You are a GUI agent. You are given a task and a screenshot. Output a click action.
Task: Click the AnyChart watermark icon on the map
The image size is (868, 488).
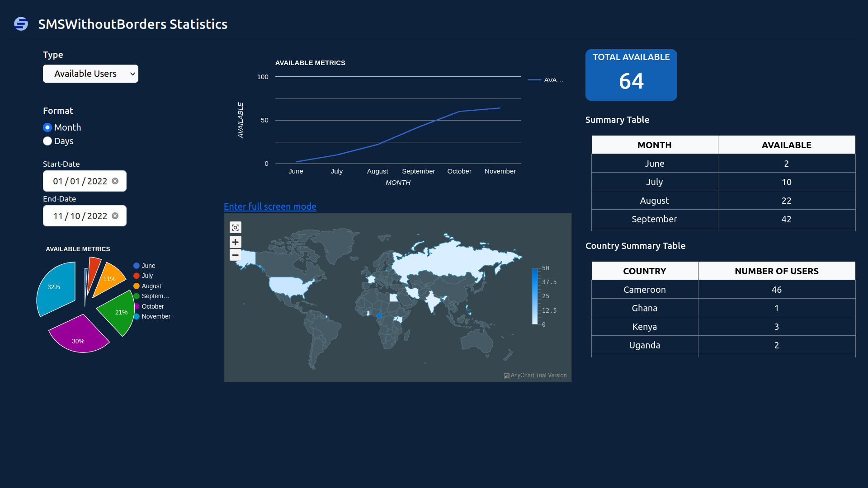pos(506,375)
